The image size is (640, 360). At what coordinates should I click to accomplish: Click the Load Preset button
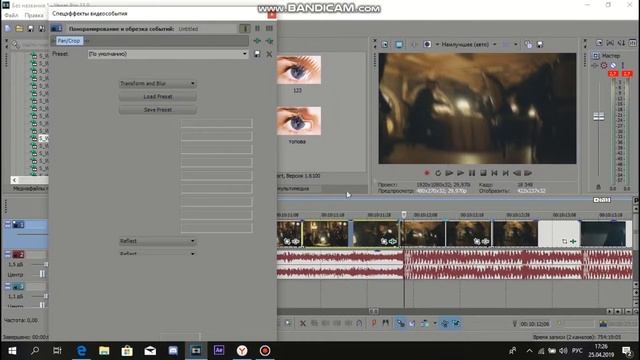coord(158,97)
